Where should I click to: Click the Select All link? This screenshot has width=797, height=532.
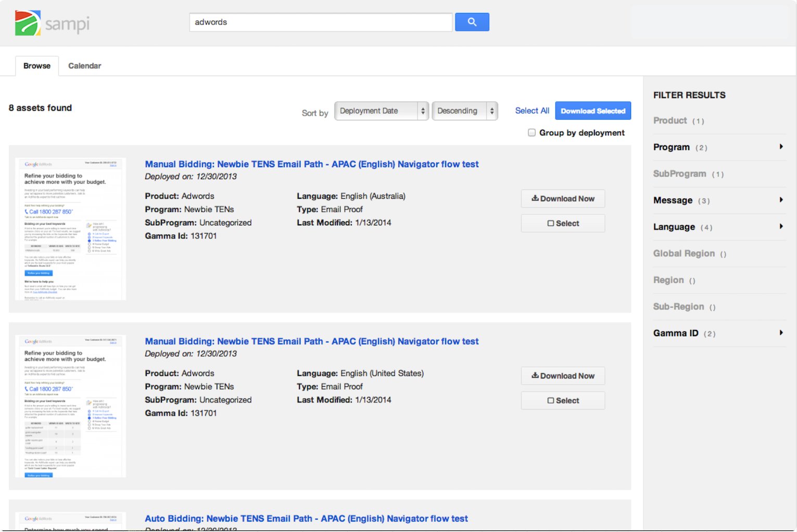pos(532,110)
